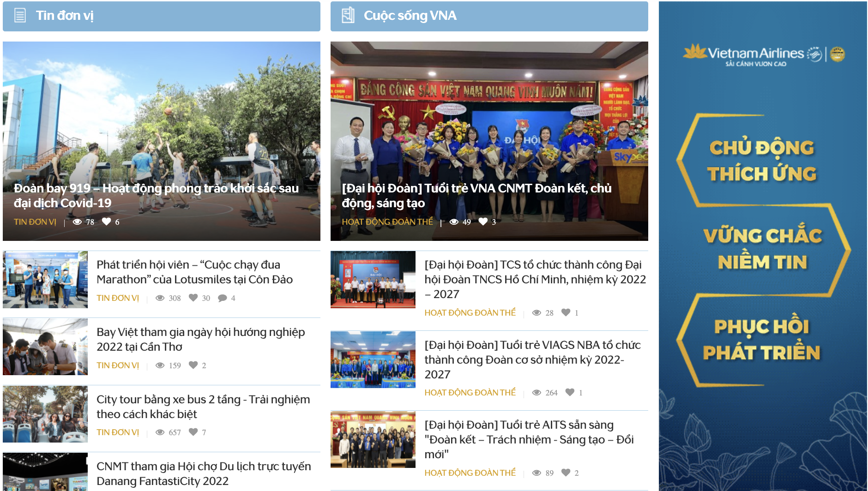
Task: Click the Tin đơn vị document icon
Action: (x=20, y=16)
